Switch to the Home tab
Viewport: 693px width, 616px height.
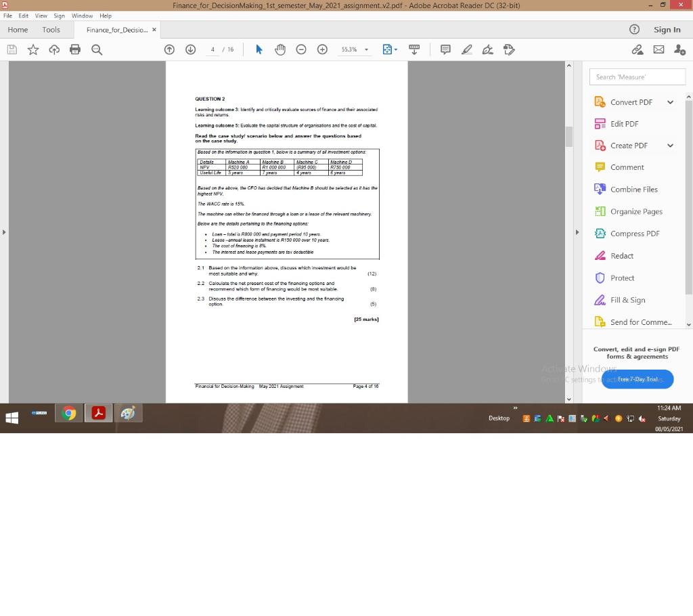click(18, 29)
